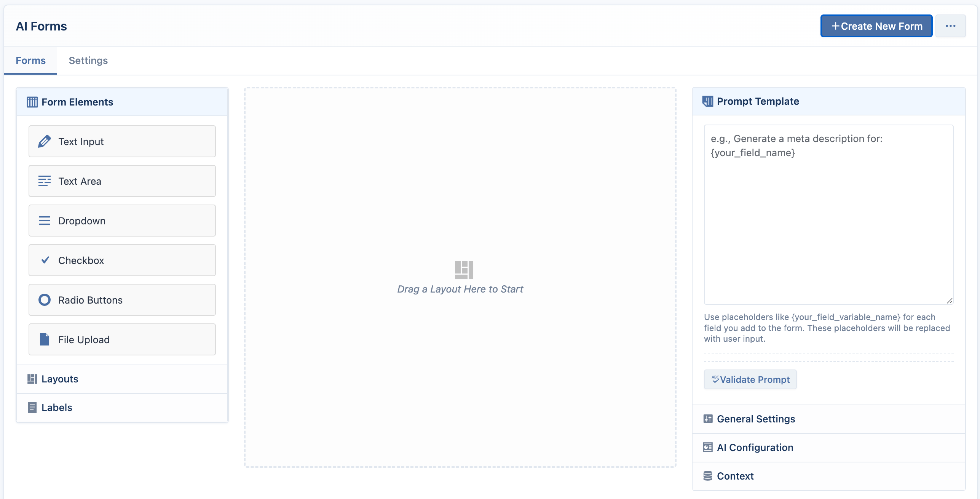
Task: Click the prompt textarea resize handle
Action: 950,301
